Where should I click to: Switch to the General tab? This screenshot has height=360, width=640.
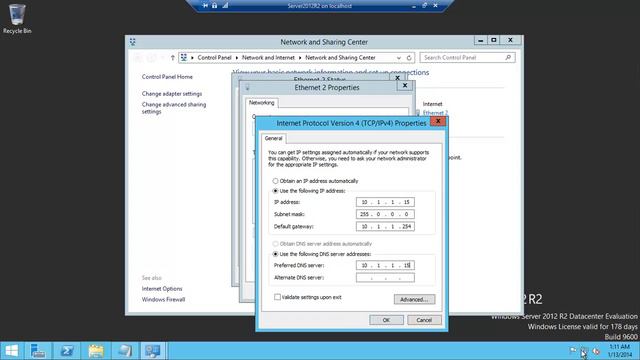point(273,138)
